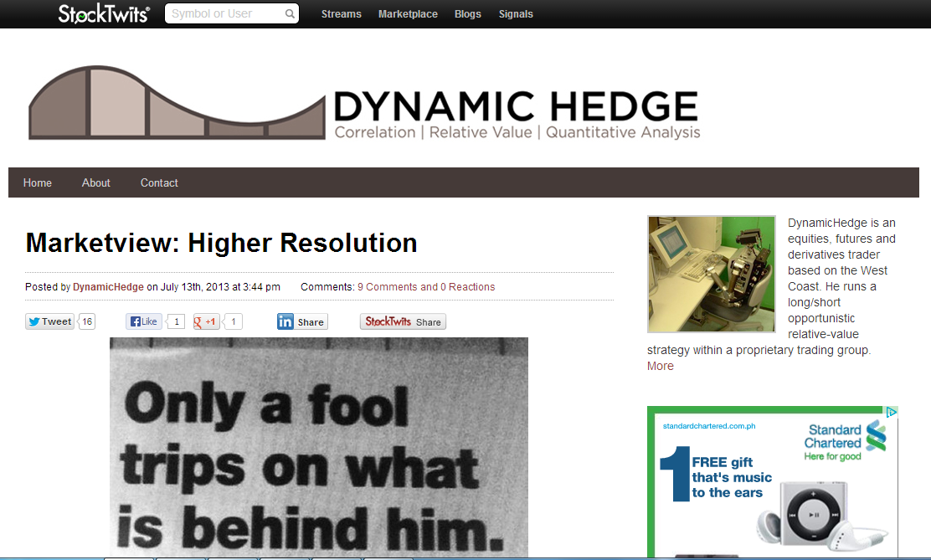Click the Dynamic Hedge banner logo

click(x=365, y=105)
